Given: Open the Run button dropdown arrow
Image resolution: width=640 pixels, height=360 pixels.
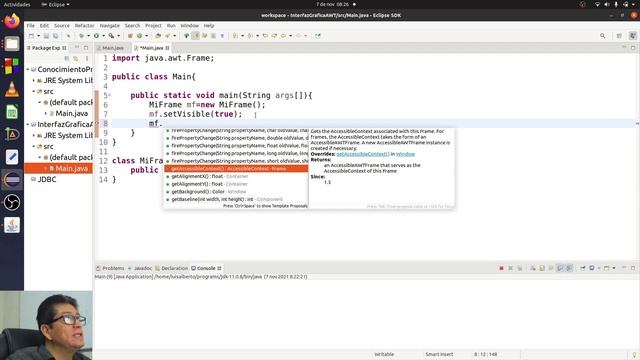Looking at the screenshot, I should 103,36.
